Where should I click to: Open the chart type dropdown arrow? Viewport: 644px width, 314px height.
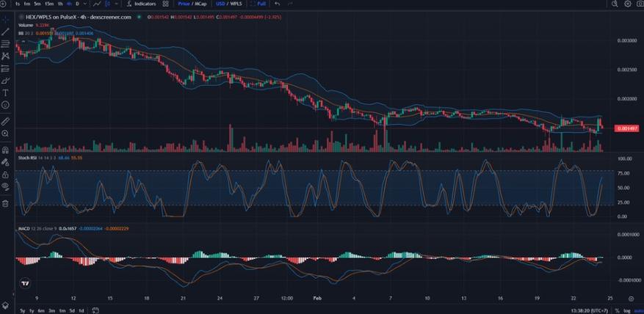(117, 4)
